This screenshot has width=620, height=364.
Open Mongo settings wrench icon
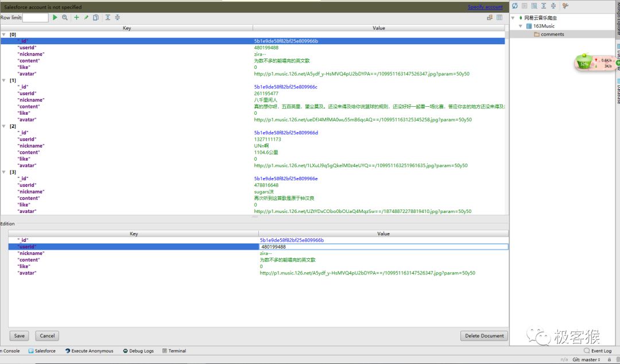point(565,6)
